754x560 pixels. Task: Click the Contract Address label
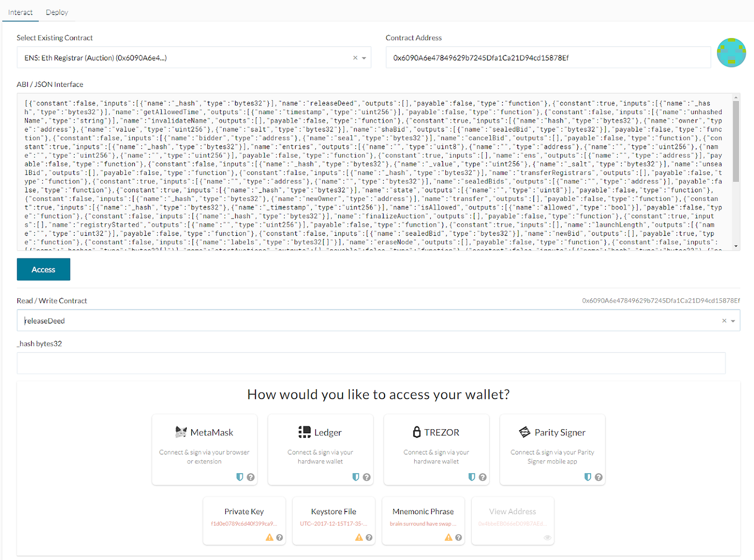pos(414,38)
